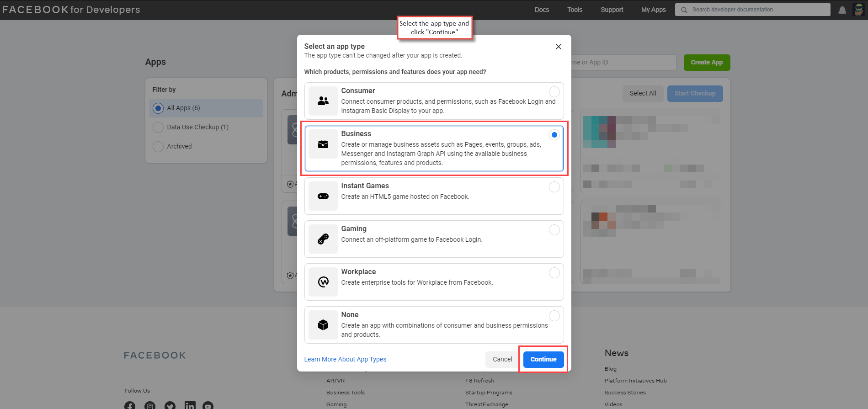
Task: Click the Instant Games controller icon
Action: pos(323,196)
